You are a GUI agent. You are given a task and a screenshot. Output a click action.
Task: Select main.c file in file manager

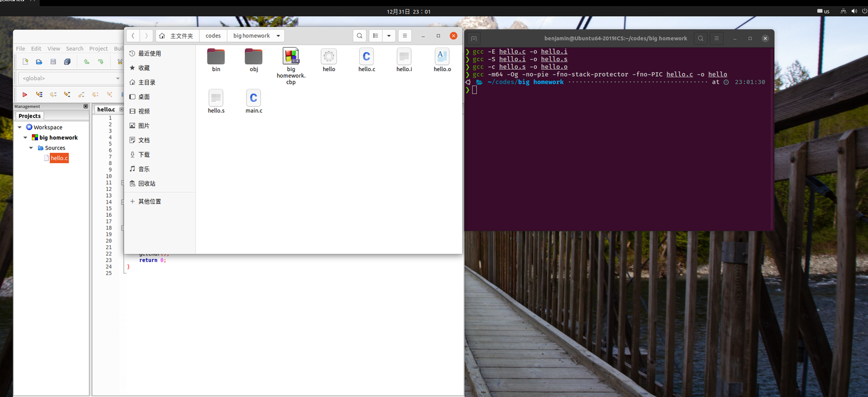coord(254,102)
